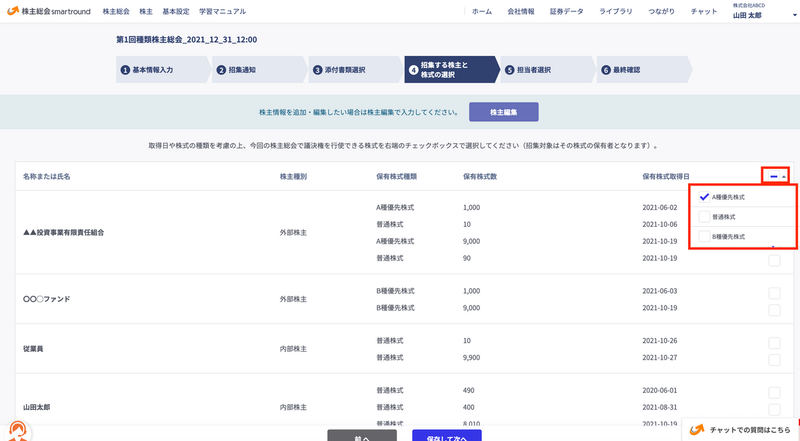Screen dimensions: 800x441
Task: Select step 4 招集する株主と株式の選択
Action: 451,69
